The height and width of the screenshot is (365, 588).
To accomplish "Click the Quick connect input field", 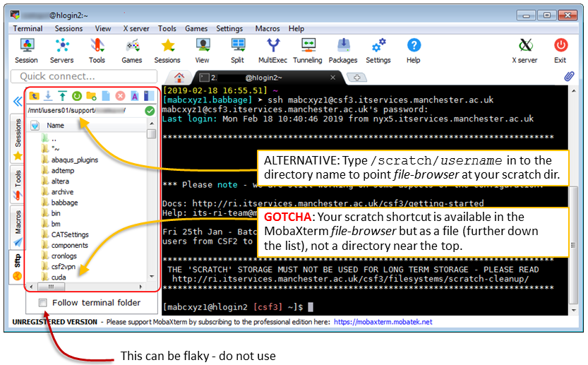I will [x=84, y=76].
